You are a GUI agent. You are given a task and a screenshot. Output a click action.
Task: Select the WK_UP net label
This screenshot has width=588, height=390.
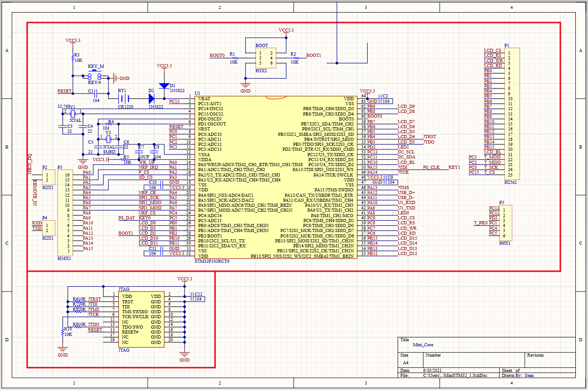pyautogui.click(x=146, y=162)
